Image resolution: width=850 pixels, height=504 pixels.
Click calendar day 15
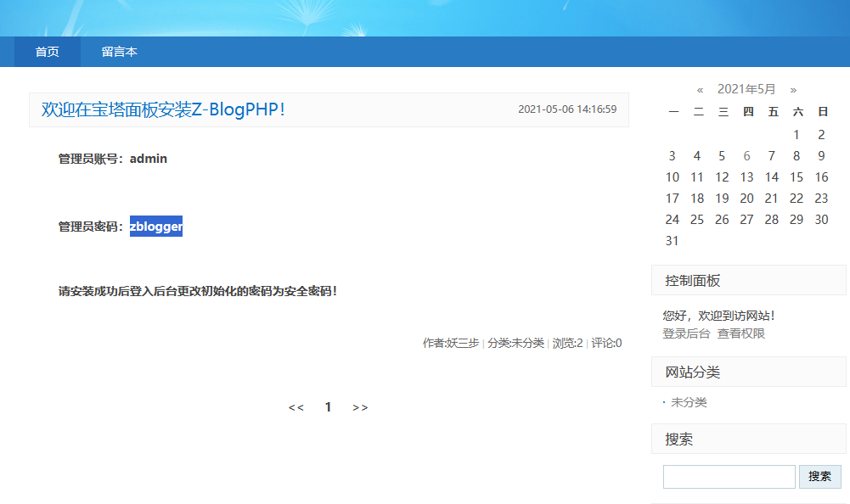(797, 177)
